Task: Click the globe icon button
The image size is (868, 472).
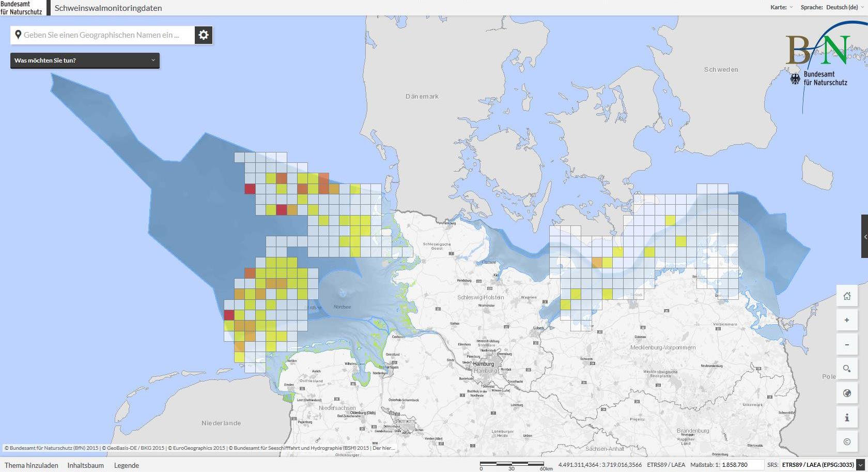Action: coord(847,393)
